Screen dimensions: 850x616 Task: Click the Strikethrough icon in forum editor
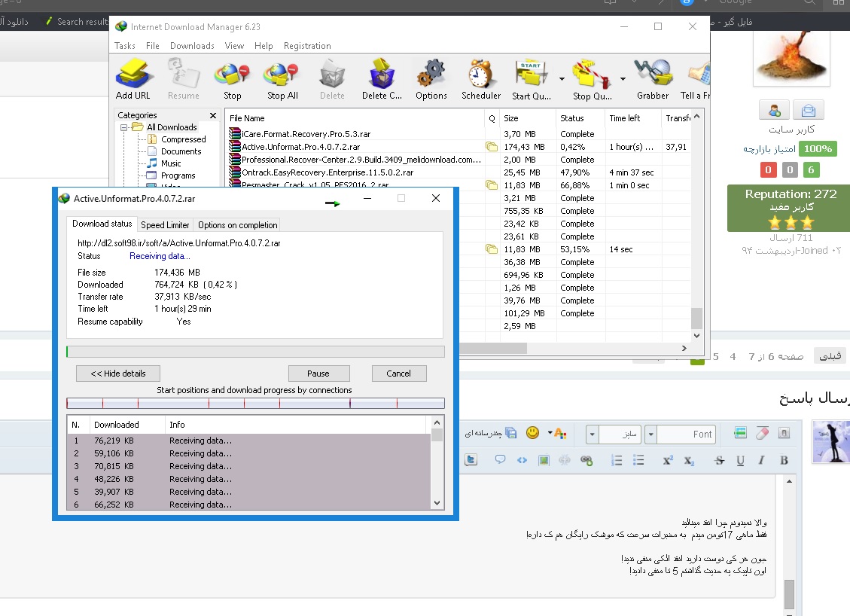[719, 460]
